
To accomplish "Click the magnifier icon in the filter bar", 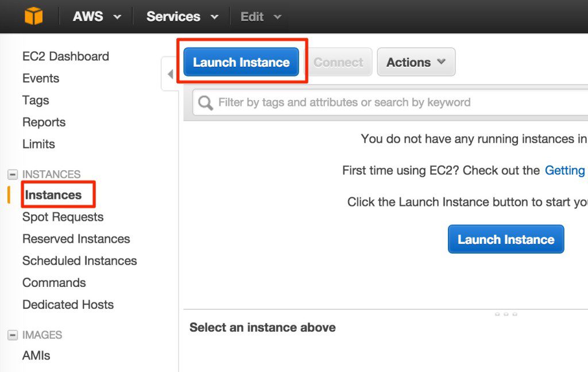I will (205, 102).
